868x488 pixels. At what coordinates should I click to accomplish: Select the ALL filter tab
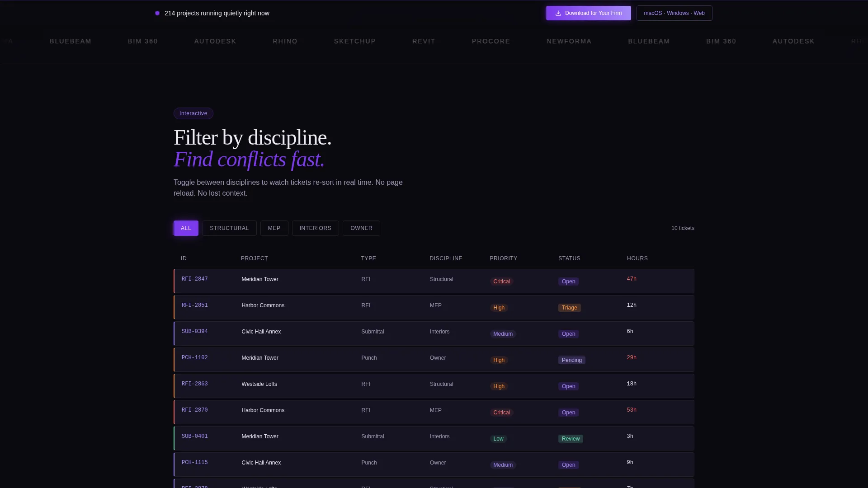point(186,228)
